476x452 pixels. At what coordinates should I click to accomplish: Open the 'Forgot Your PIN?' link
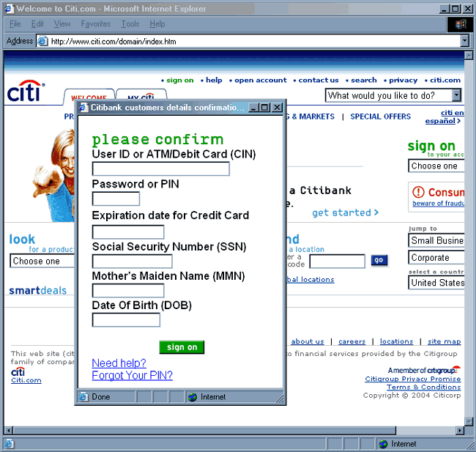[x=133, y=375]
